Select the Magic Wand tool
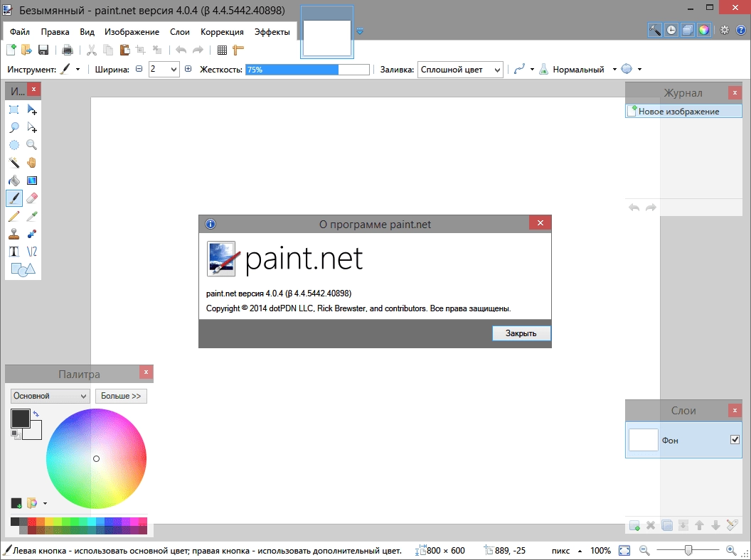 coord(14,163)
